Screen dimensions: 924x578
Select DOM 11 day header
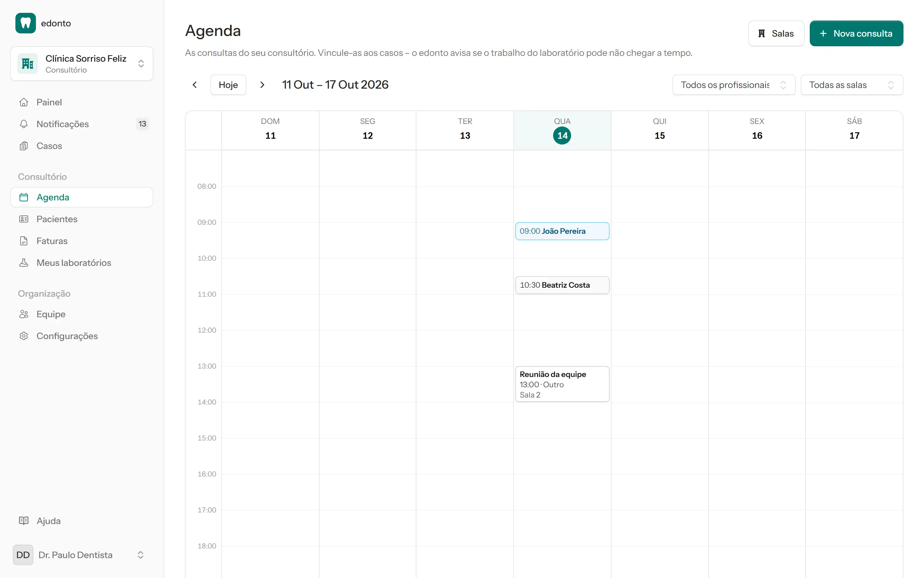point(270,130)
